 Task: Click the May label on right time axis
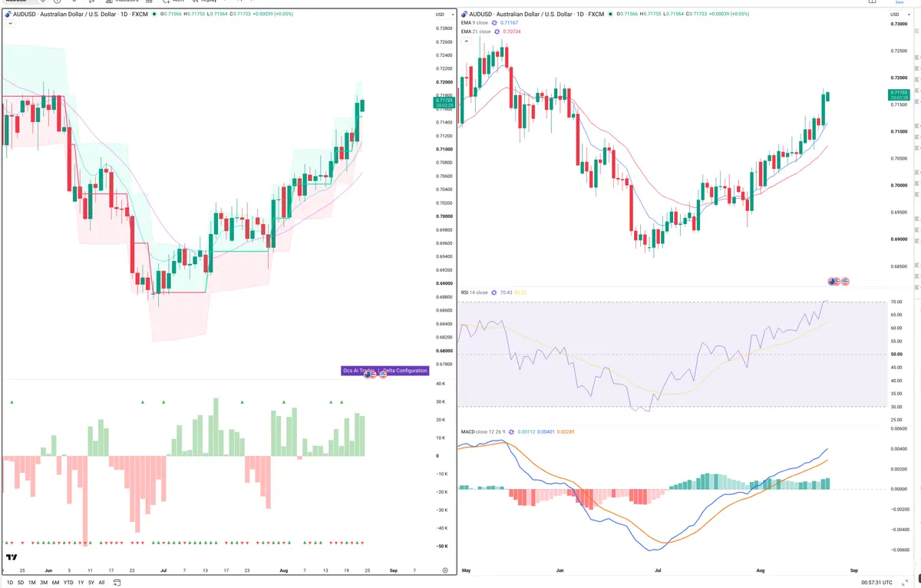[467, 570]
